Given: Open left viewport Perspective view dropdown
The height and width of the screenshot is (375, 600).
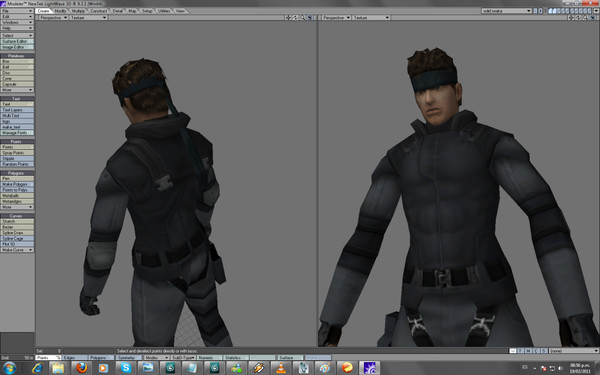Looking at the screenshot, I should coord(53,18).
